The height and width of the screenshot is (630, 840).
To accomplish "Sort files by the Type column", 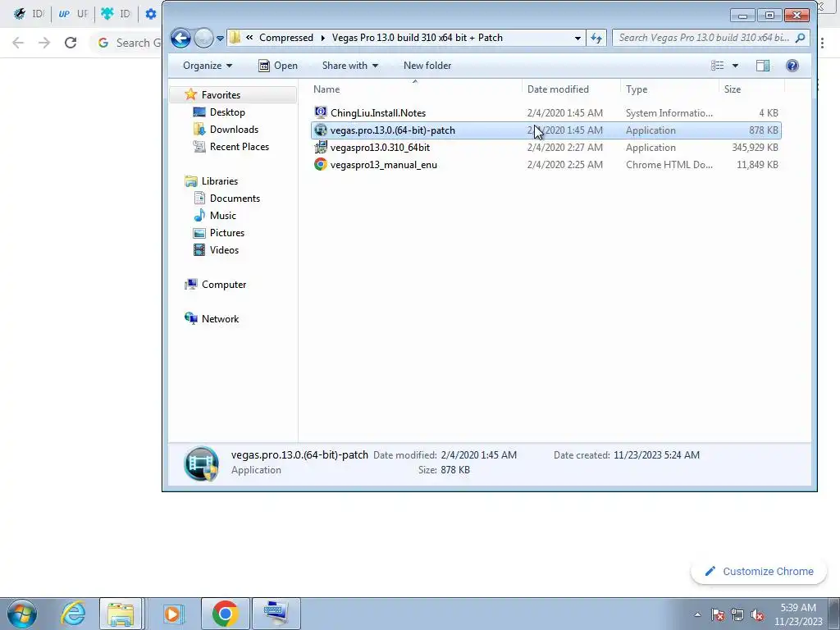I will tap(669, 89).
